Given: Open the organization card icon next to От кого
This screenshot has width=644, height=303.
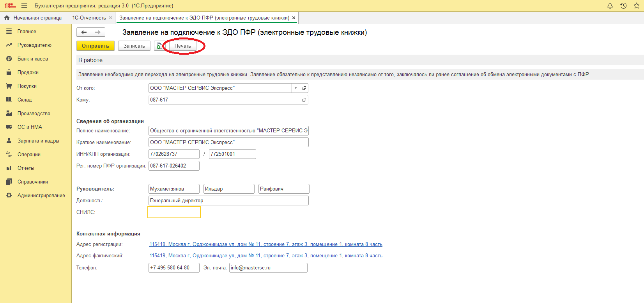Looking at the screenshot, I should 304,88.
